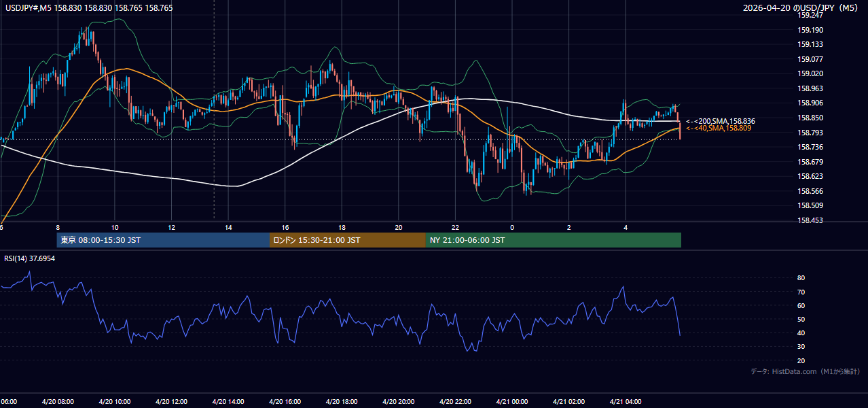Image resolution: width=868 pixels, height=408 pixels.
Task: Click price axis value 159.077
Action: tap(810, 59)
